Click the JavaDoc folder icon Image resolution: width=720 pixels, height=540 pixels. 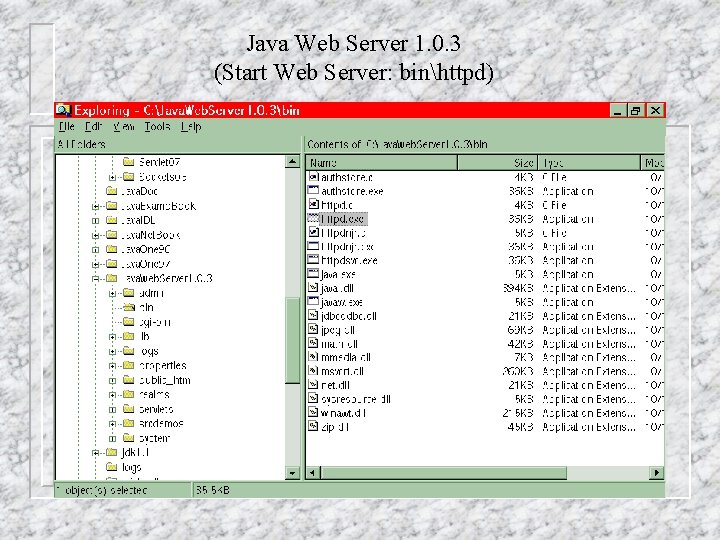pos(112,191)
